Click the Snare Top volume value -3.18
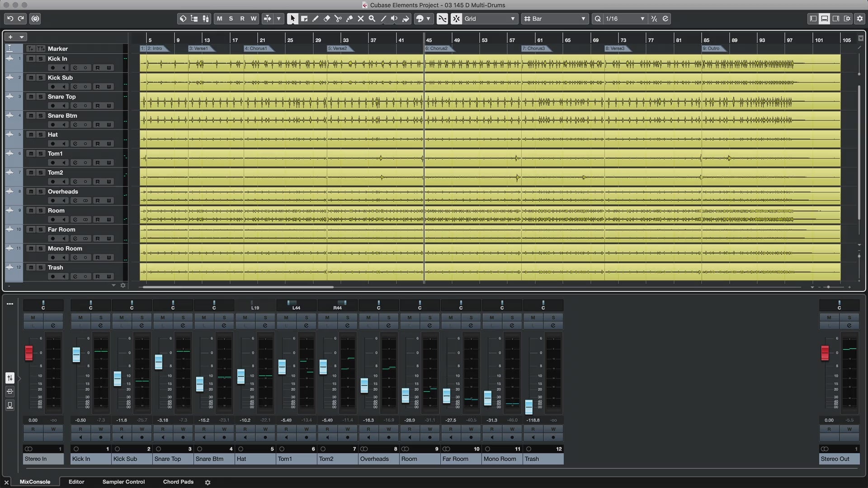This screenshot has width=868, height=488. pyautogui.click(x=163, y=420)
